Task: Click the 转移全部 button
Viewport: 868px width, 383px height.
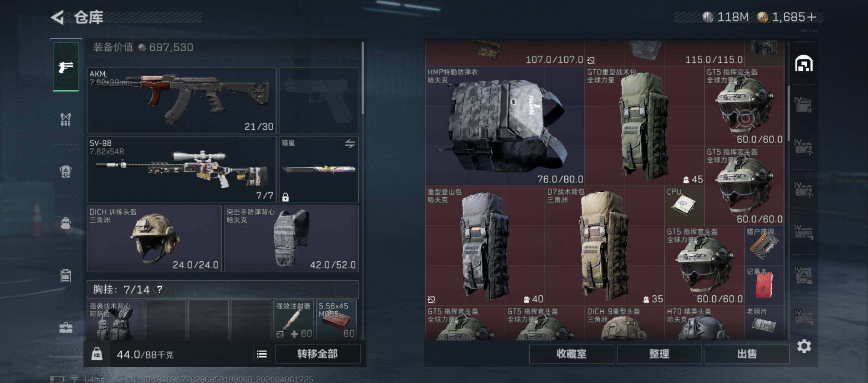Action: (318, 354)
